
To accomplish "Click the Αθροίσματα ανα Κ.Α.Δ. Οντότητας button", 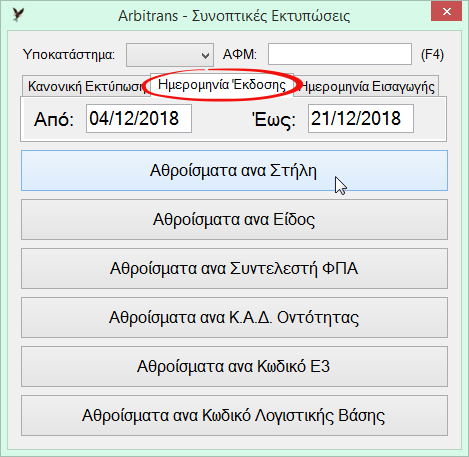I will [234, 318].
